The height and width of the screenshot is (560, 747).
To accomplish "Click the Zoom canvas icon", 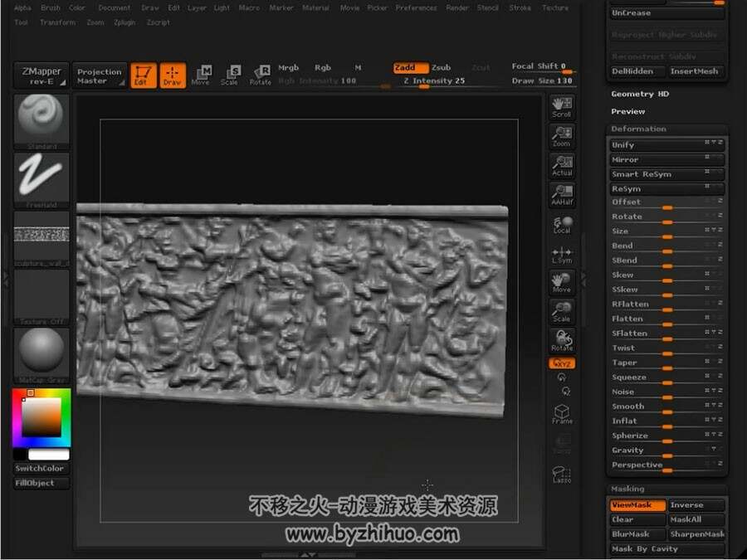I will [562, 136].
